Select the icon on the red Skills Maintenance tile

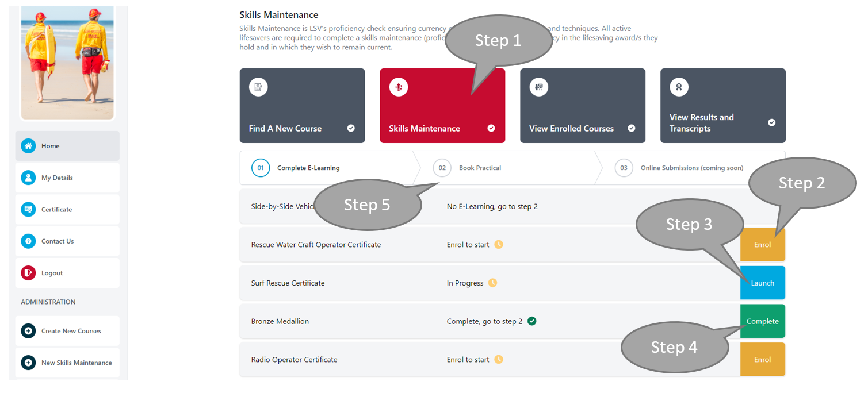398,87
